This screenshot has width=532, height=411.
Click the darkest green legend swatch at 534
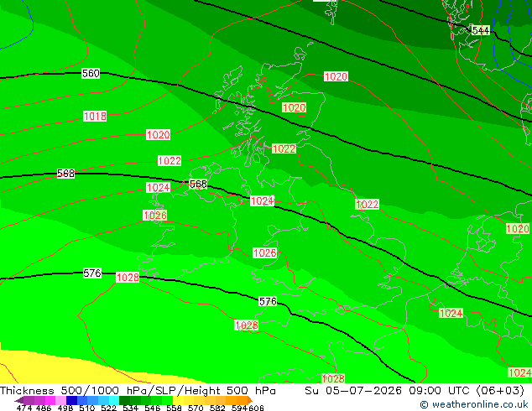124,400
